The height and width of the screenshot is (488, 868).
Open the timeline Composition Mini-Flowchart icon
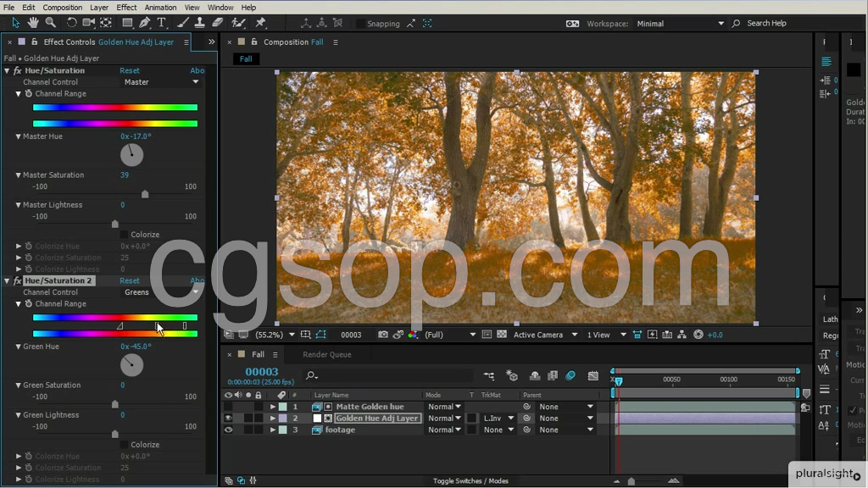489,375
